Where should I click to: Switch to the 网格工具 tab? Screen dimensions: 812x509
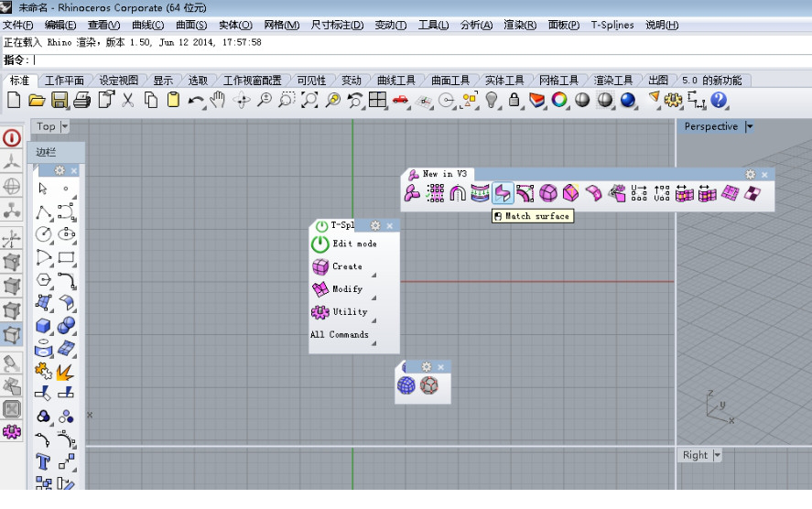coord(558,81)
